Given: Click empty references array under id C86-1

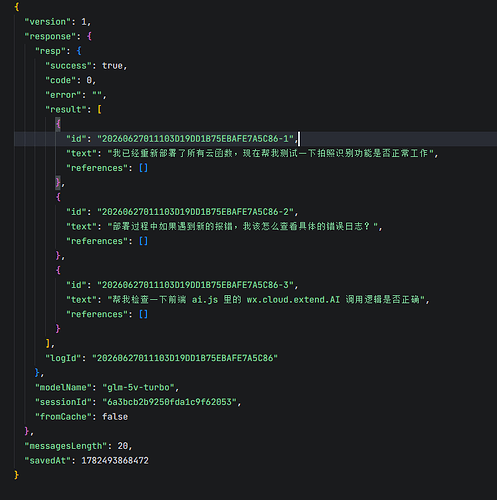Looking at the screenshot, I should coord(143,168).
